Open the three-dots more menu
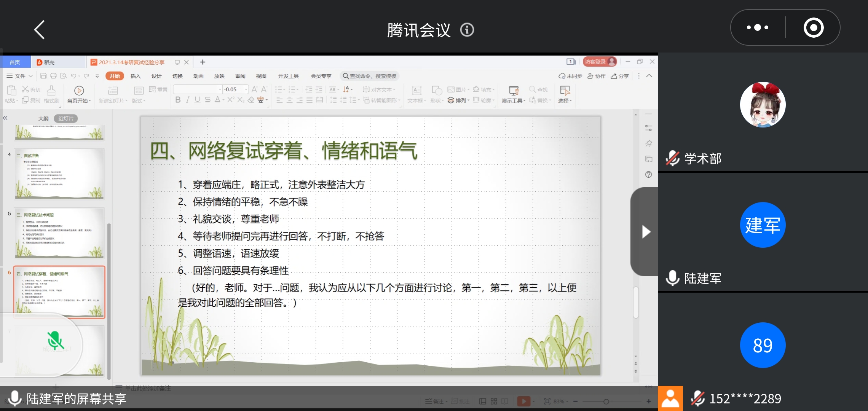This screenshot has height=411, width=868. tap(757, 27)
